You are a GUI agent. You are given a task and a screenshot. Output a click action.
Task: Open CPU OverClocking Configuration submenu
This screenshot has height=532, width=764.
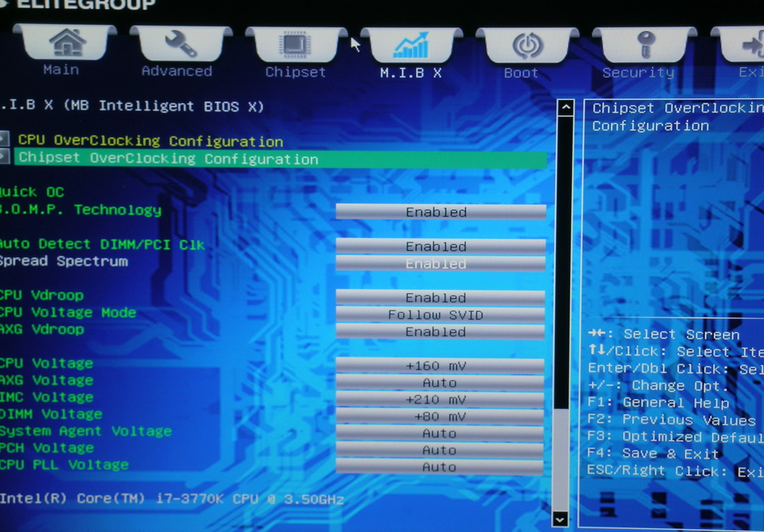150,141
